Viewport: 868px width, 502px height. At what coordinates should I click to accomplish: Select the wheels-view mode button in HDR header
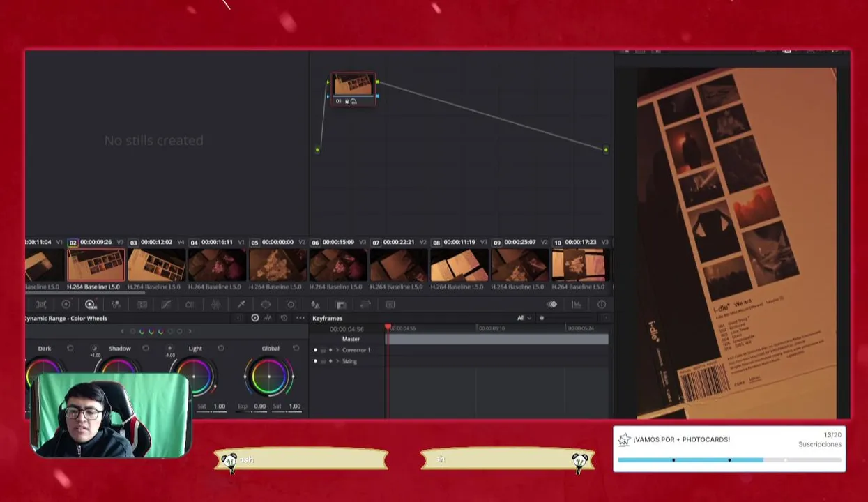pos(255,318)
